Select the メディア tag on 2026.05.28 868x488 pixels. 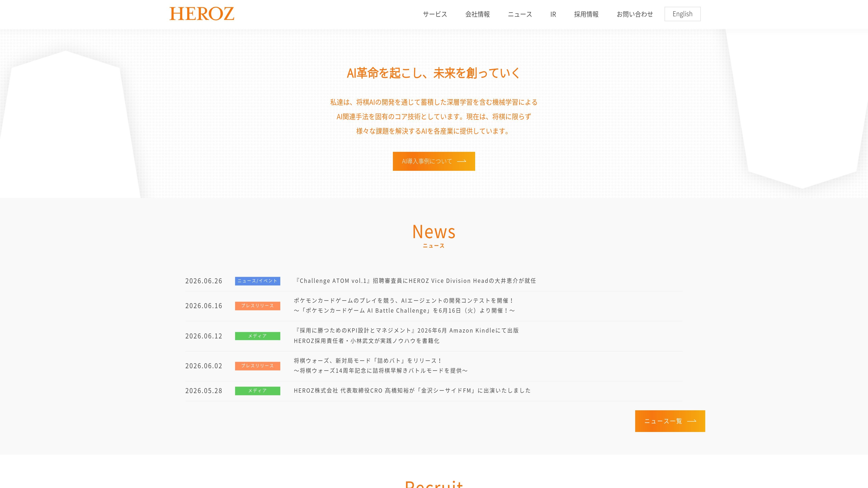click(x=257, y=391)
